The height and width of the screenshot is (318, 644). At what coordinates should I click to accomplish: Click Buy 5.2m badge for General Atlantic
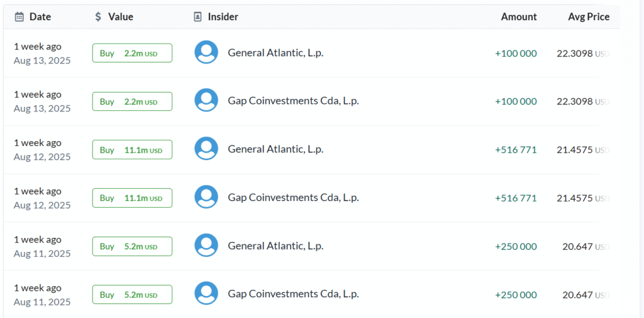[132, 246]
